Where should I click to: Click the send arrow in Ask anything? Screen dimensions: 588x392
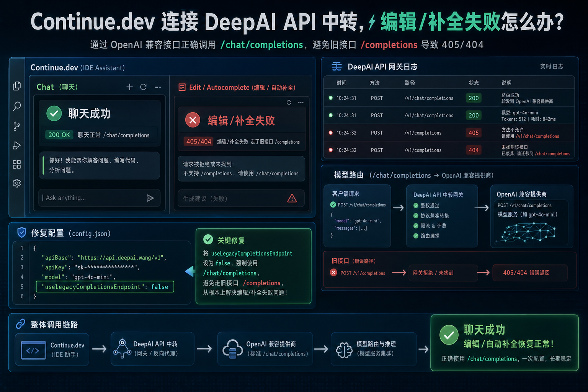pyautogui.click(x=150, y=198)
